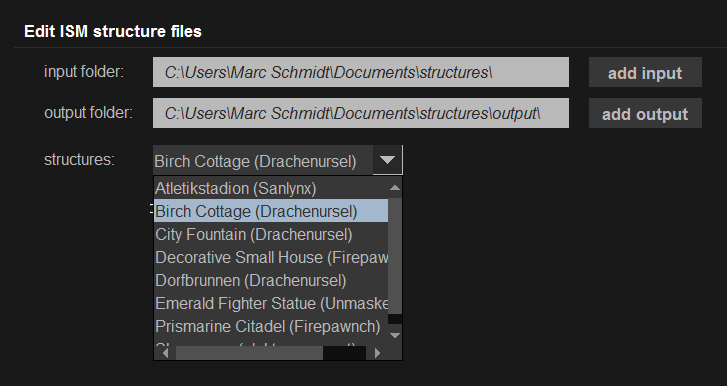Click the partially hidden last list entry
The image size is (727, 386).
click(271, 343)
